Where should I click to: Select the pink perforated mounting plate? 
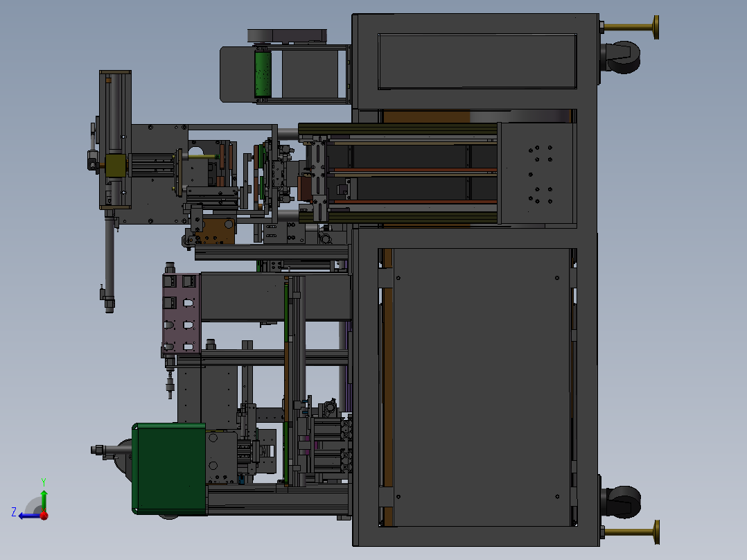(182, 313)
